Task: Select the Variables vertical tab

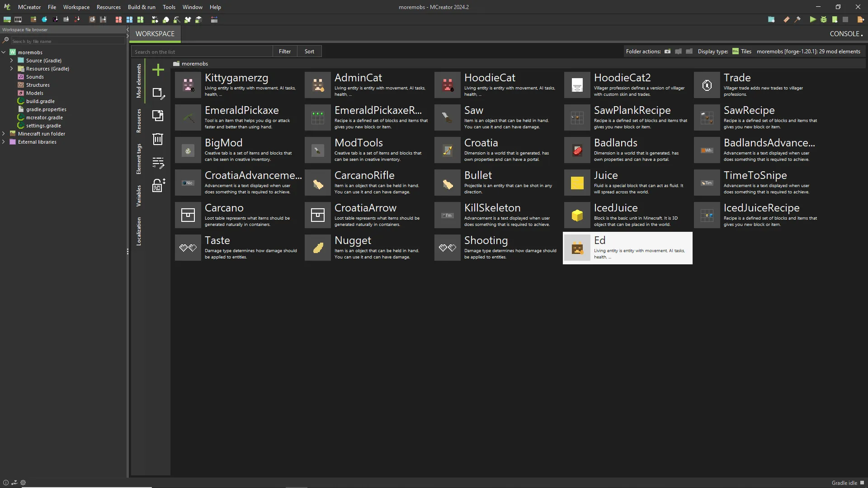Action: pyautogui.click(x=139, y=196)
